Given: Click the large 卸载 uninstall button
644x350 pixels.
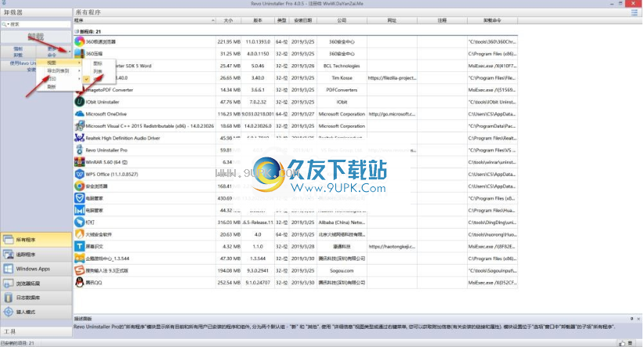Looking at the screenshot, I should point(36,37).
